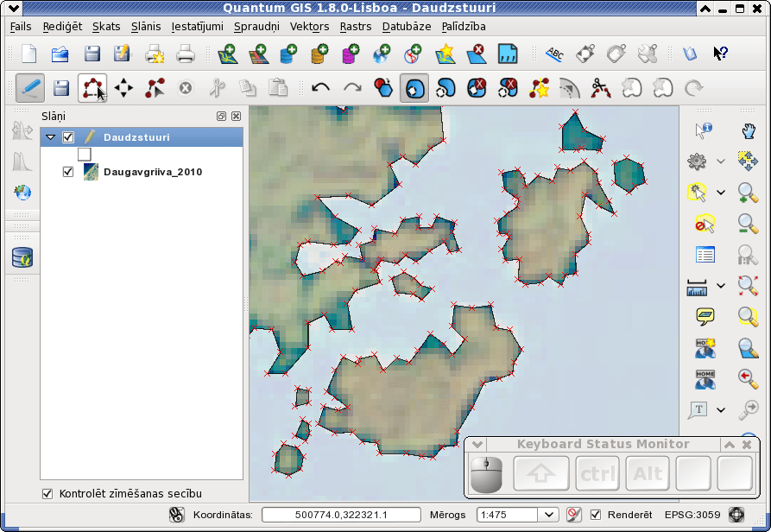
Task: Click the EPSG:3059 CRS status icon
Action: coord(736,515)
